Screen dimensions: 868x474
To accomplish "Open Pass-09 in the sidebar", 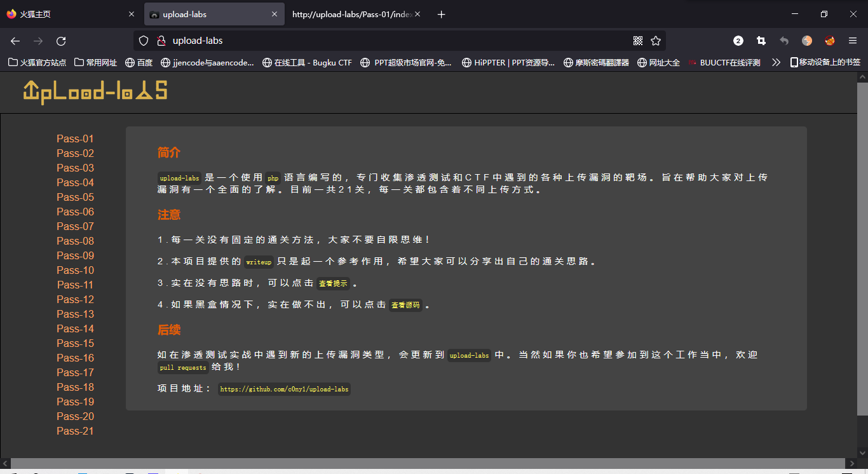I will (75, 255).
